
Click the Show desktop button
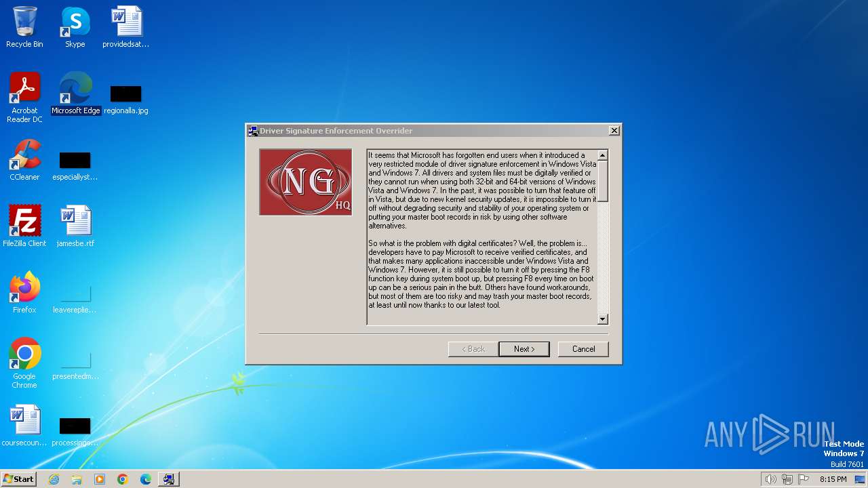[x=860, y=479]
